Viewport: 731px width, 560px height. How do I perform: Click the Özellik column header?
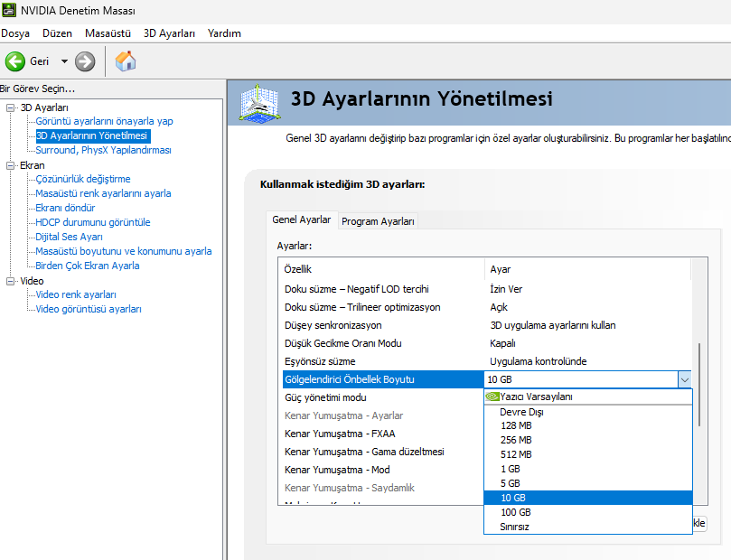382,269
